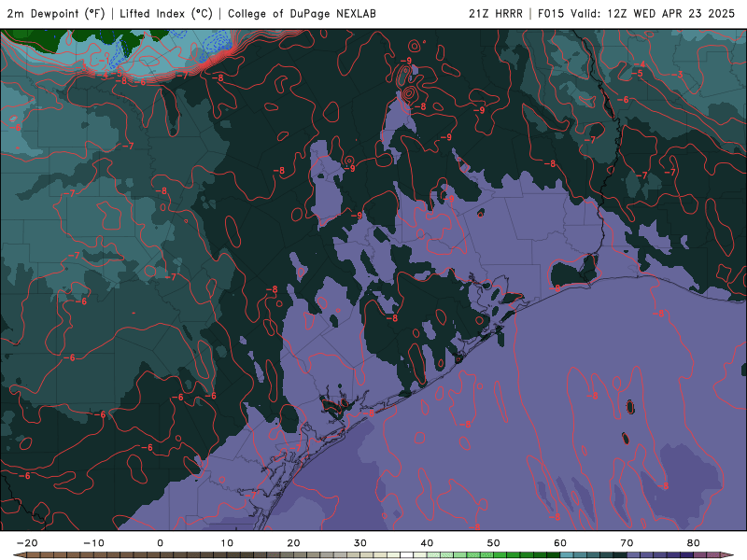The height and width of the screenshot is (560, 747).
Task: Click the 0 label on the color scale
Action: click(x=160, y=543)
